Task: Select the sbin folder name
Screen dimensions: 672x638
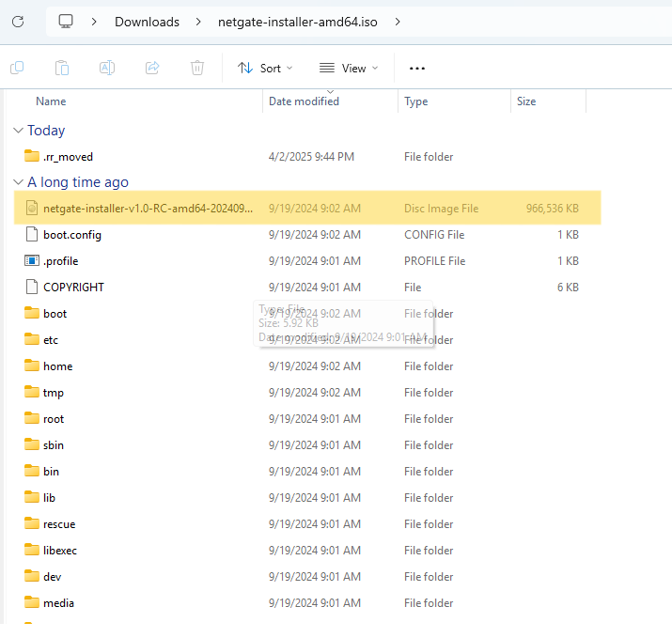Action: [54, 445]
